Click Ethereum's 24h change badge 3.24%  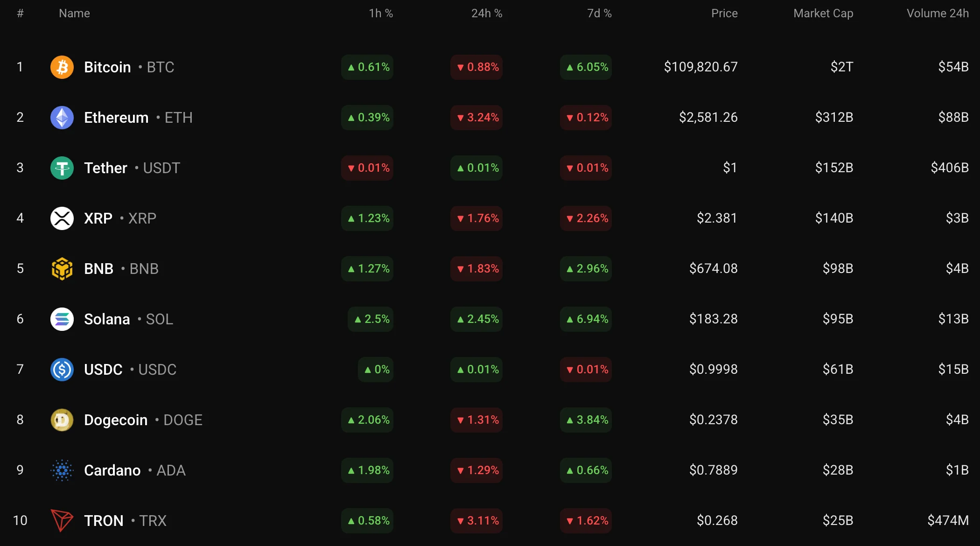click(477, 118)
